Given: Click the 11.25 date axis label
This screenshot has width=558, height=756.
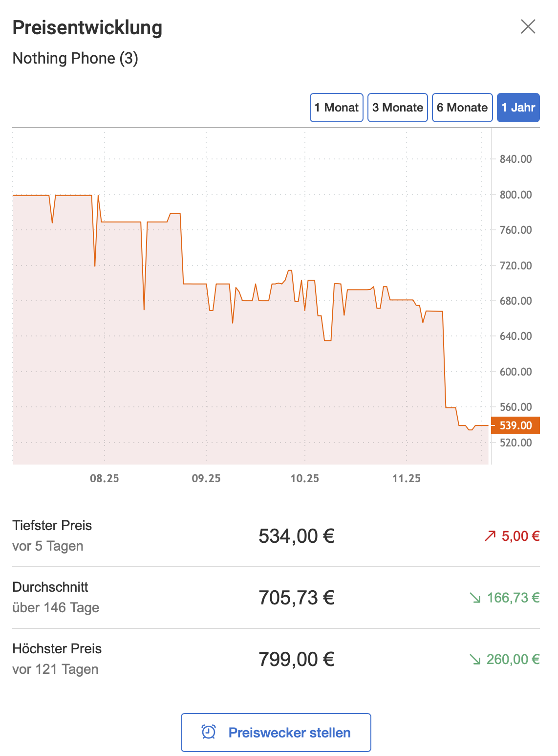Looking at the screenshot, I should 407,479.
